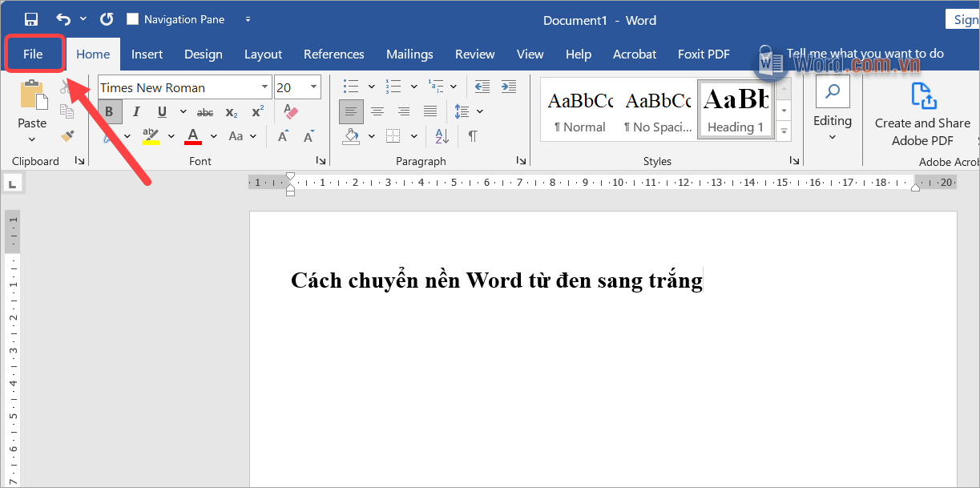Click the Create and Share Adobe PDF icon

tap(925, 95)
